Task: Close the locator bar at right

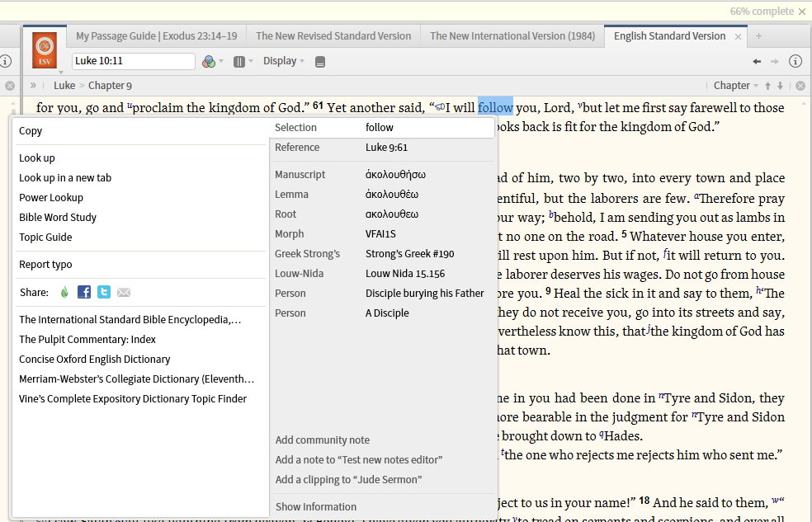Action: (x=800, y=86)
